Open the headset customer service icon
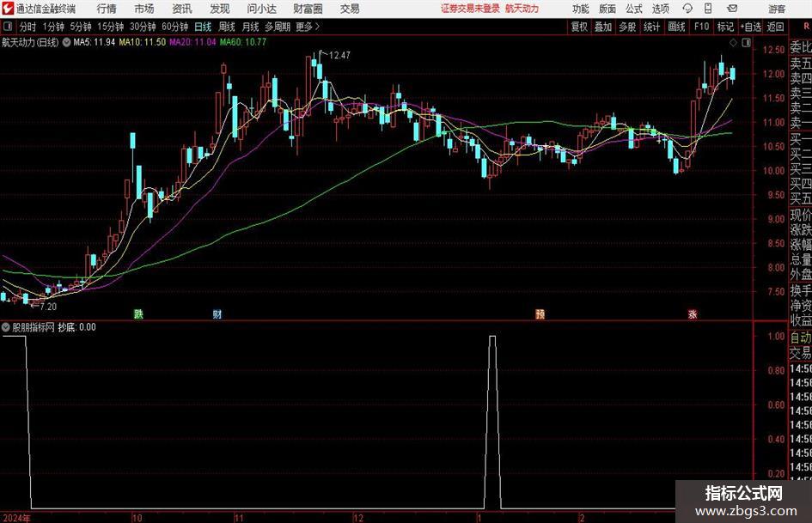This screenshot has height=523, width=812. [x=687, y=9]
